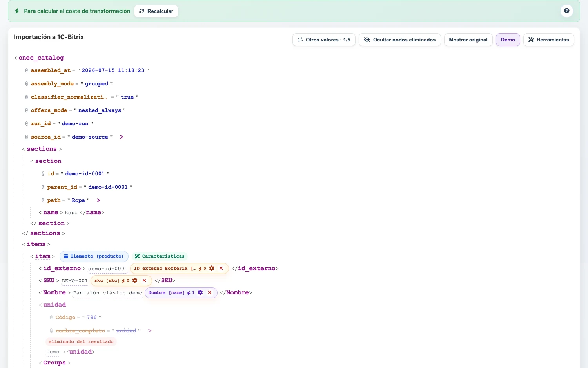Click the assembled_at attribute name
Image resolution: width=588 pixels, height=368 pixels.
[51, 70]
